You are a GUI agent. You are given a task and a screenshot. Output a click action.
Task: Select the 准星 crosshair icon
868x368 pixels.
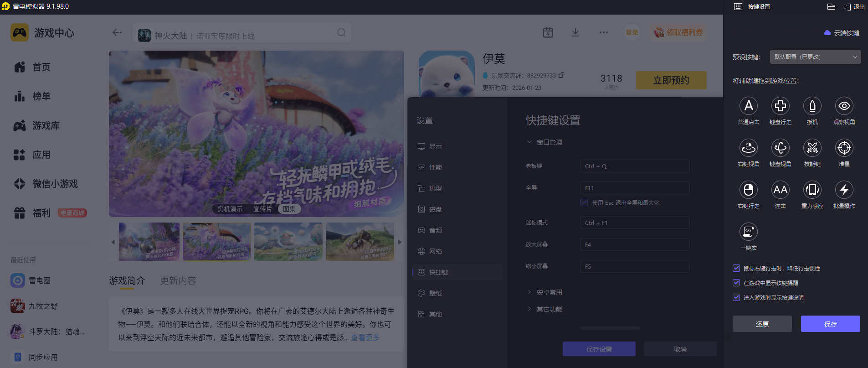pyautogui.click(x=844, y=148)
